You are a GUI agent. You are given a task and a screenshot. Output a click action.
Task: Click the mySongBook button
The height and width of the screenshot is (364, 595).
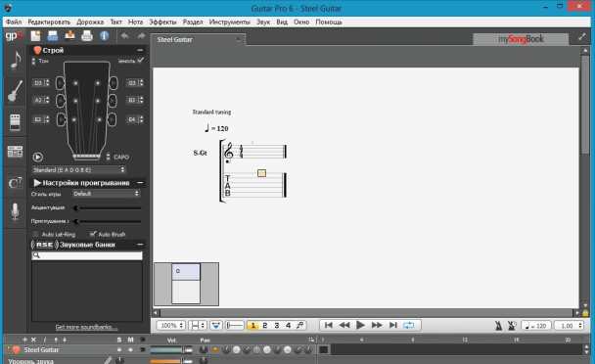coord(521,39)
